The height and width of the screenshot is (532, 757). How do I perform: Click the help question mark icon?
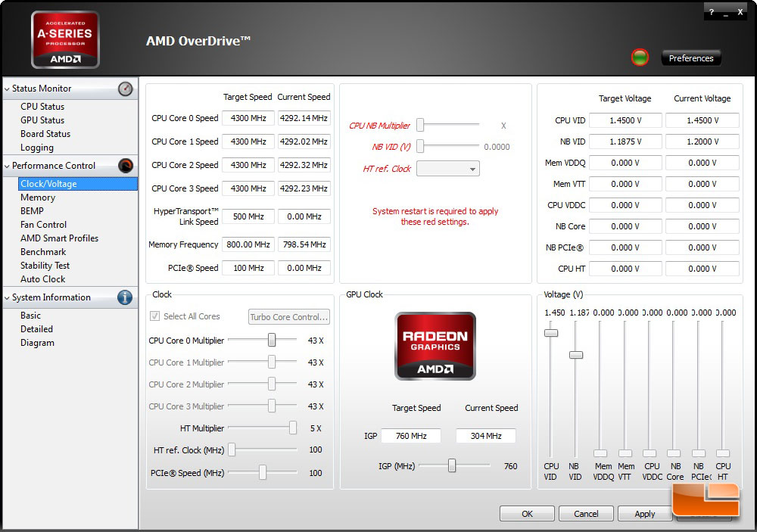[x=711, y=13]
